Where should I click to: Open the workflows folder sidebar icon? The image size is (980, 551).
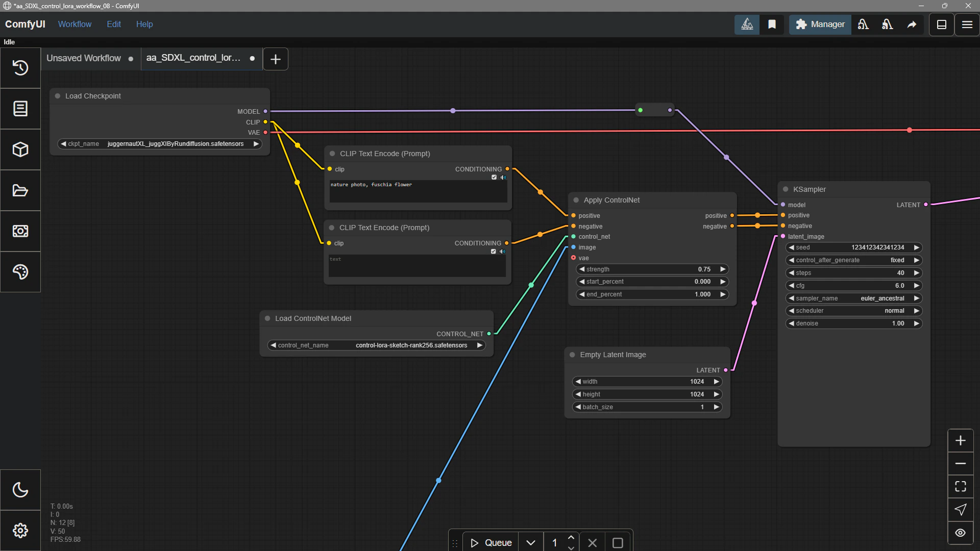coord(20,190)
